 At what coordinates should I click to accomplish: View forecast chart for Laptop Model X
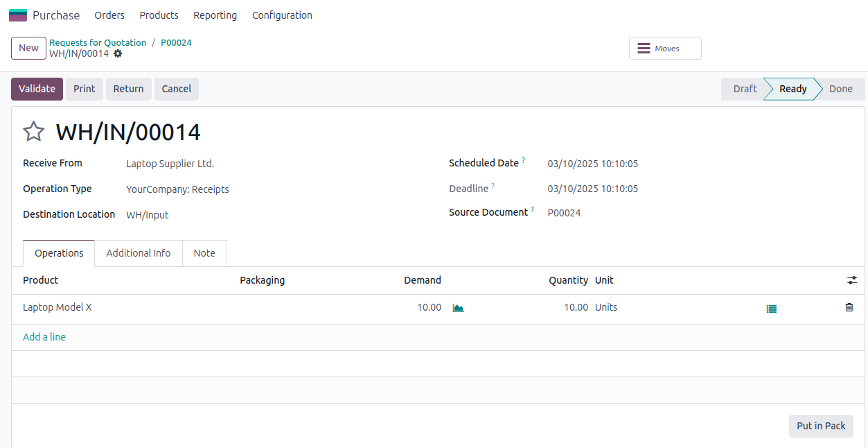click(457, 307)
